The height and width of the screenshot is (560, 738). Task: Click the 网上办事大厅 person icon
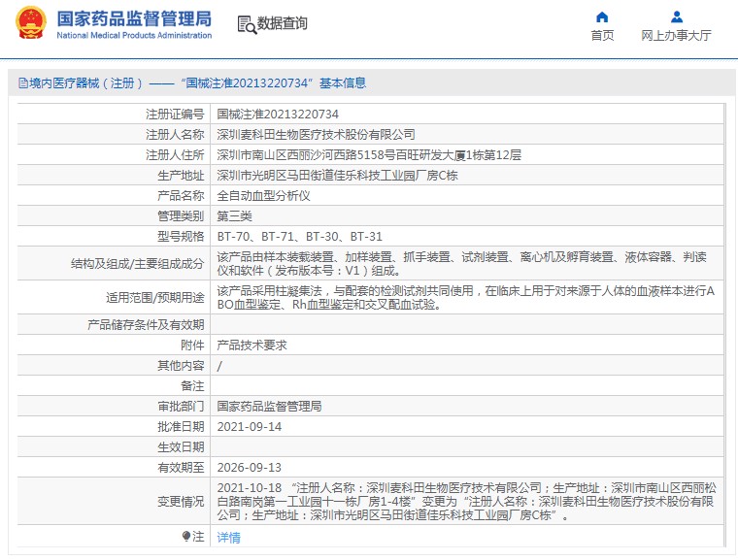(x=677, y=16)
